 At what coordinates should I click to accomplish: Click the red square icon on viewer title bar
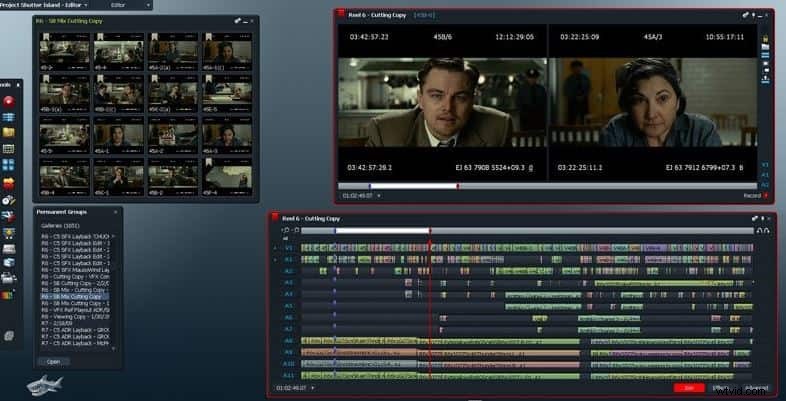pyautogui.click(x=343, y=15)
